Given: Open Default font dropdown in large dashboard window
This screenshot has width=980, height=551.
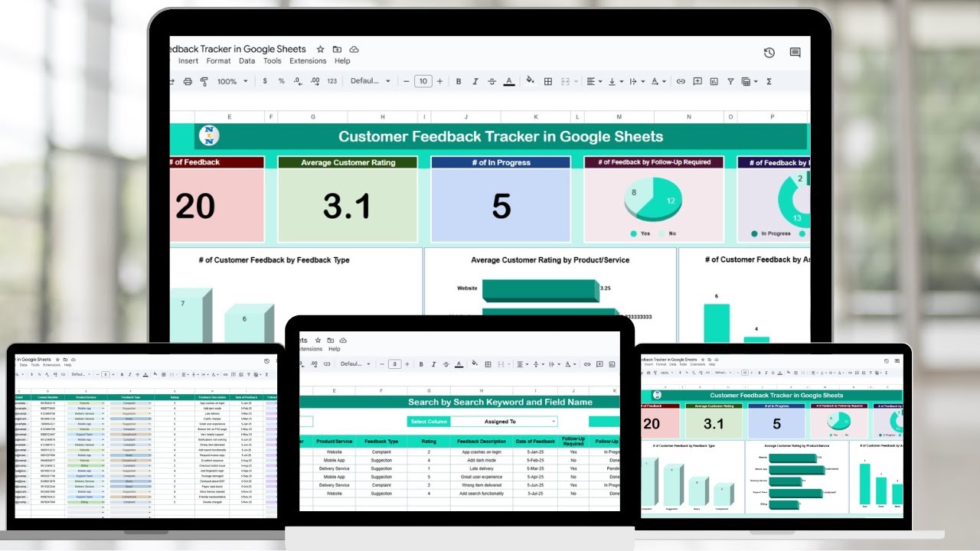Looking at the screenshot, I should coord(371,81).
